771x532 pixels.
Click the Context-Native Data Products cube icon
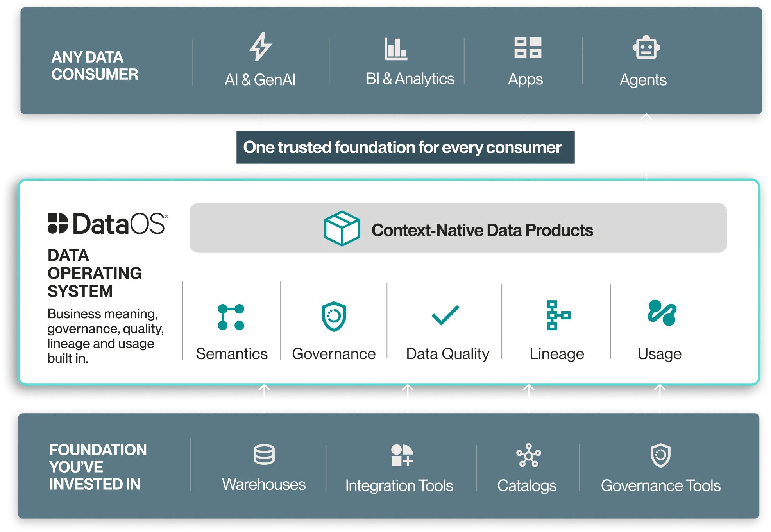tap(342, 228)
